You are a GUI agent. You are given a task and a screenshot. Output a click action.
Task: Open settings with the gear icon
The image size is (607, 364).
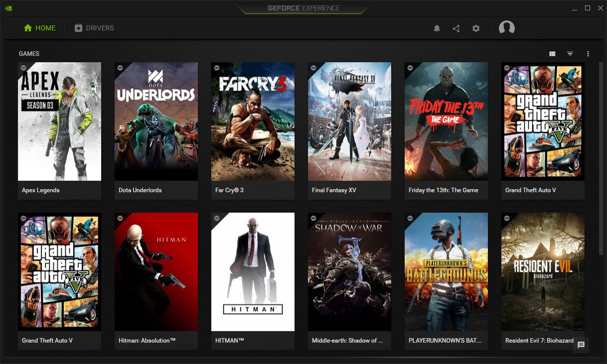(476, 28)
